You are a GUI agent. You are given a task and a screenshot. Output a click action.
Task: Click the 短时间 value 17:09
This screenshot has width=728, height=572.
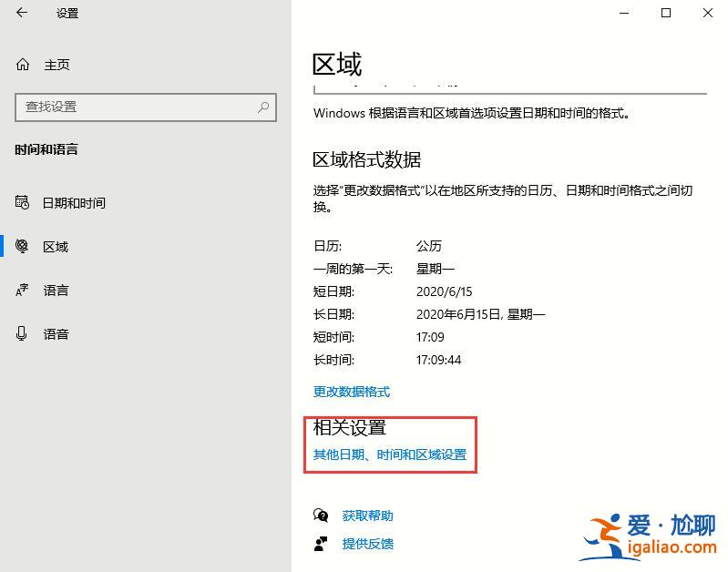click(x=430, y=337)
